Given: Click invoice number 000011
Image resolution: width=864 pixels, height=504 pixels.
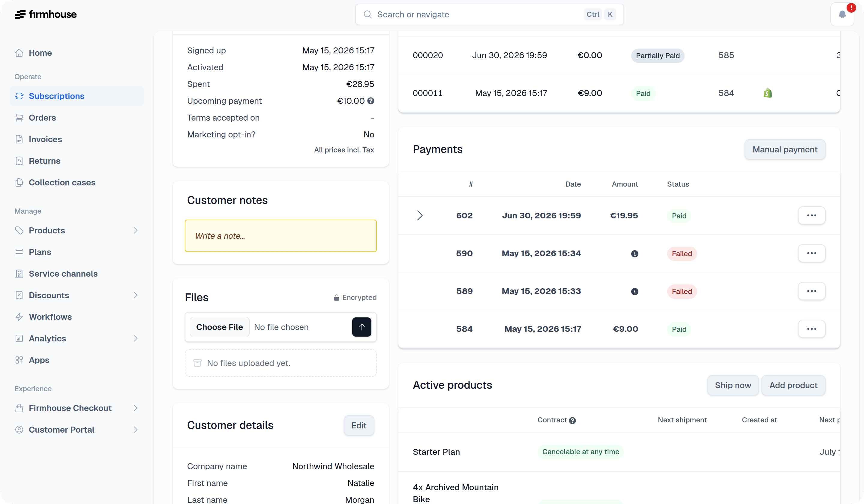Looking at the screenshot, I should 427,93.
